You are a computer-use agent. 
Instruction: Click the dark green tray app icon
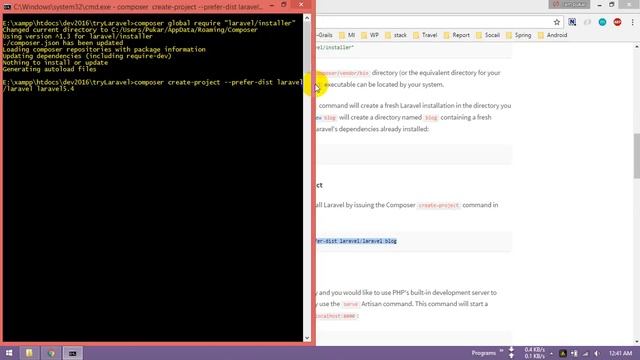point(563,353)
